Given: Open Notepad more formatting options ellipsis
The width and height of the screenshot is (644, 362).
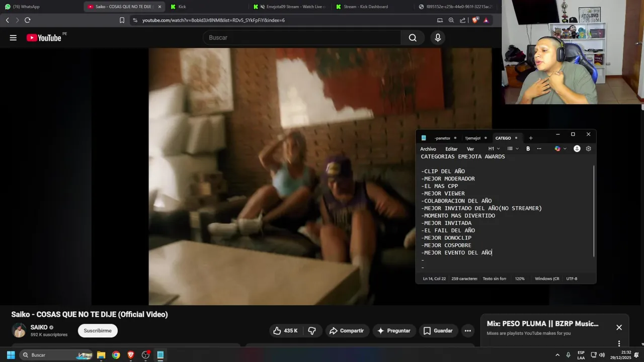Looking at the screenshot, I should (539, 149).
